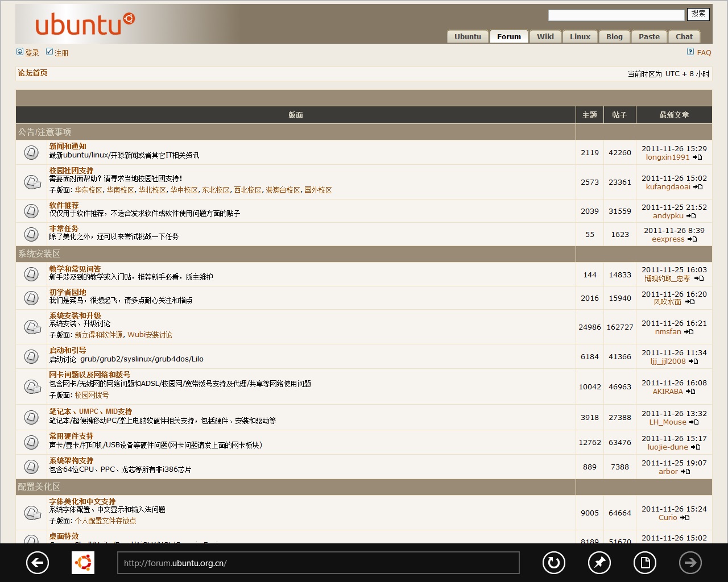
Task: Click forum status icon for 新闻和通知
Action: pyautogui.click(x=31, y=152)
